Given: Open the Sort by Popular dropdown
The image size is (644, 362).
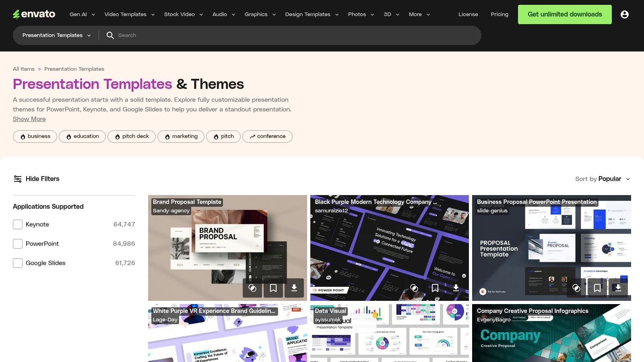Looking at the screenshot, I should [603, 179].
